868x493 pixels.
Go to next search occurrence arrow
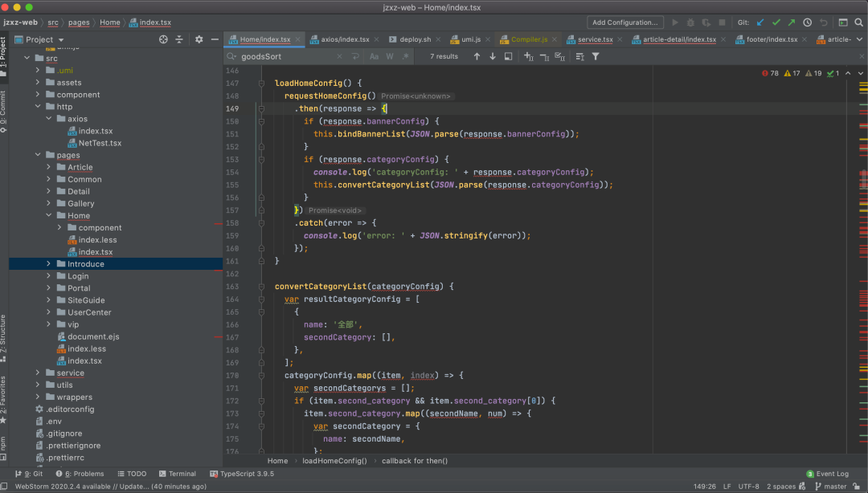tap(492, 56)
